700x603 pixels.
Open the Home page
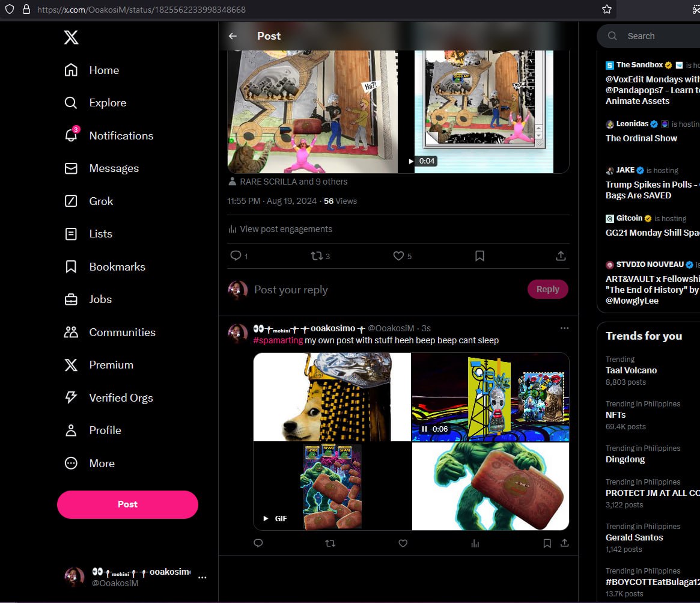tap(92, 70)
